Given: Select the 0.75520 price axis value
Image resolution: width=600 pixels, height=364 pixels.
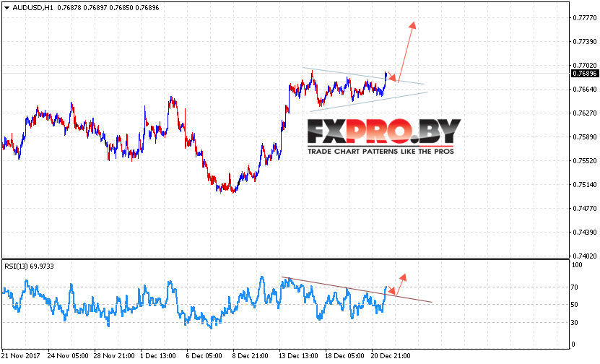Looking at the screenshot, I should [584, 161].
